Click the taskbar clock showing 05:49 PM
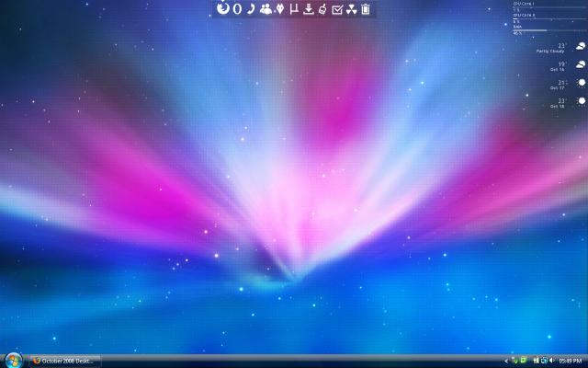Viewport: 588px width, 368px height. [x=571, y=362]
